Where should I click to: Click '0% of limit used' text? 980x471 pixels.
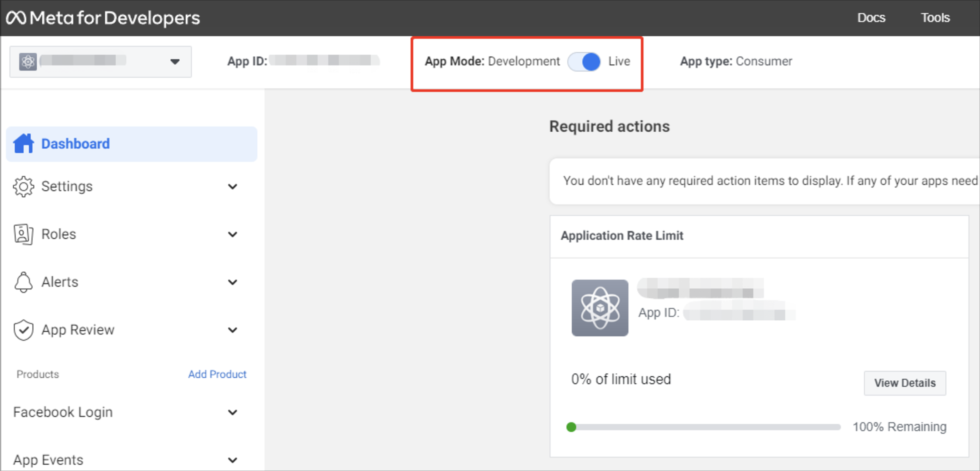(621, 379)
